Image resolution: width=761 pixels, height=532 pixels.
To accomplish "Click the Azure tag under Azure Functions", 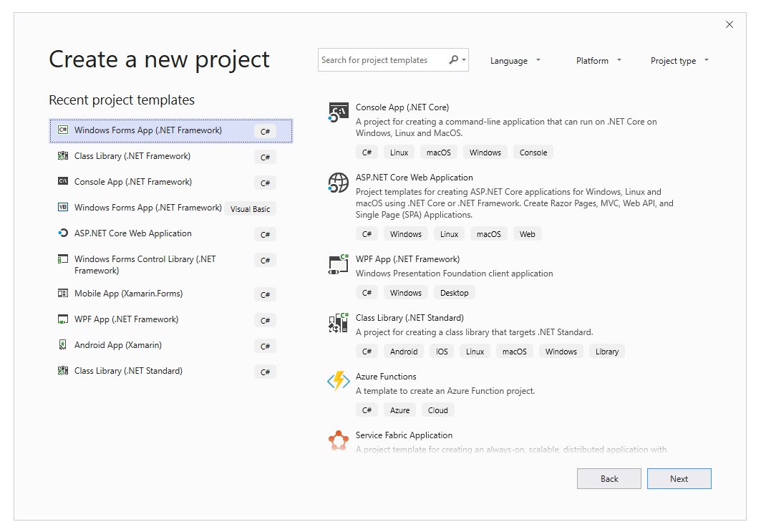I will (400, 410).
